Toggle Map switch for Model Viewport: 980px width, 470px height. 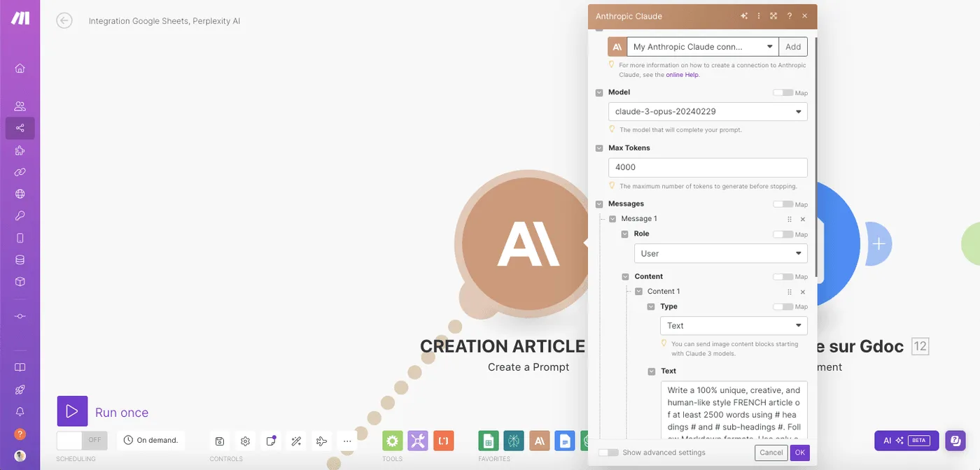783,92
